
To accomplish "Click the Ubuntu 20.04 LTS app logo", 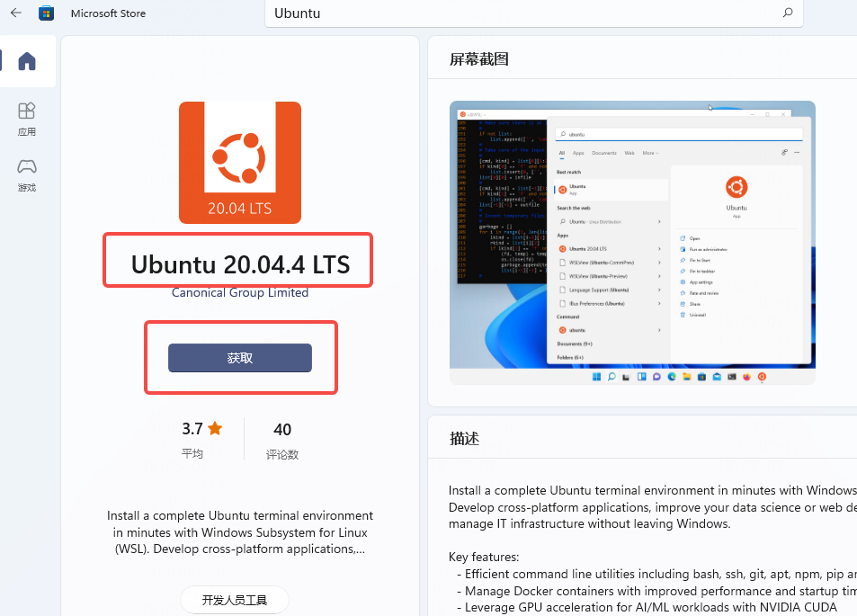I will tap(240, 162).
